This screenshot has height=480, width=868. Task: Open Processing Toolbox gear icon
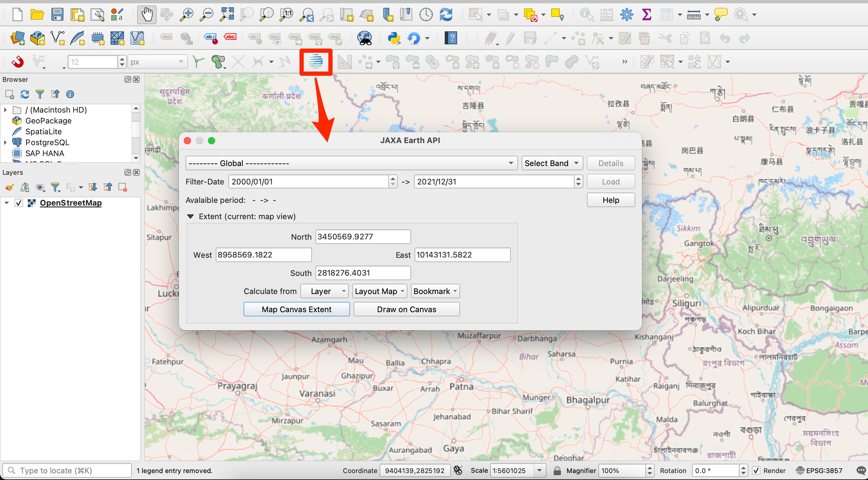(x=627, y=15)
